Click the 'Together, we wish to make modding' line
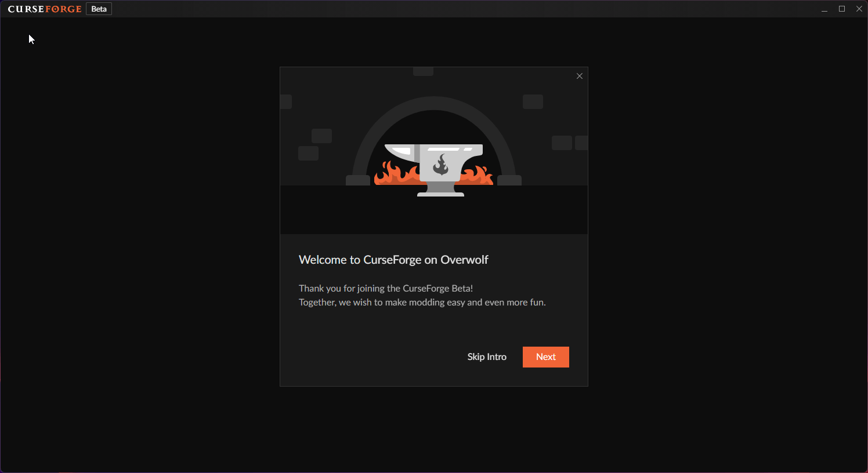 click(422, 302)
